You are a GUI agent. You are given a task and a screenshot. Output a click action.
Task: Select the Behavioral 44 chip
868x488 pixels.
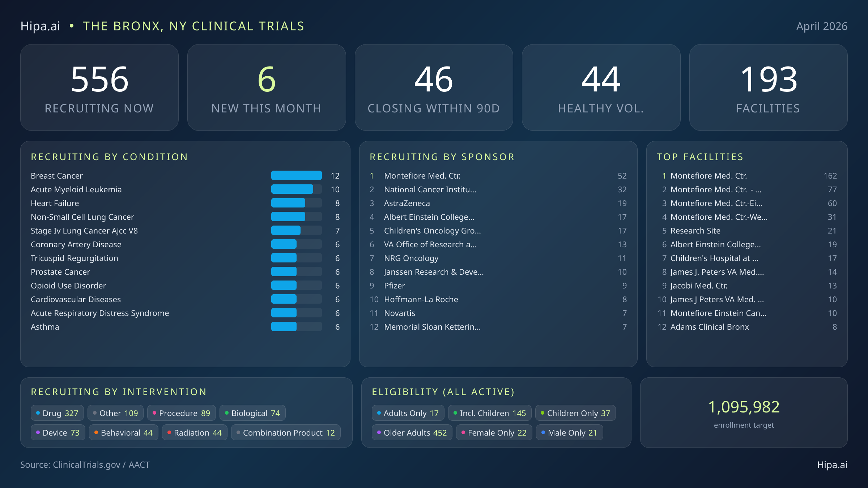pos(123,433)
